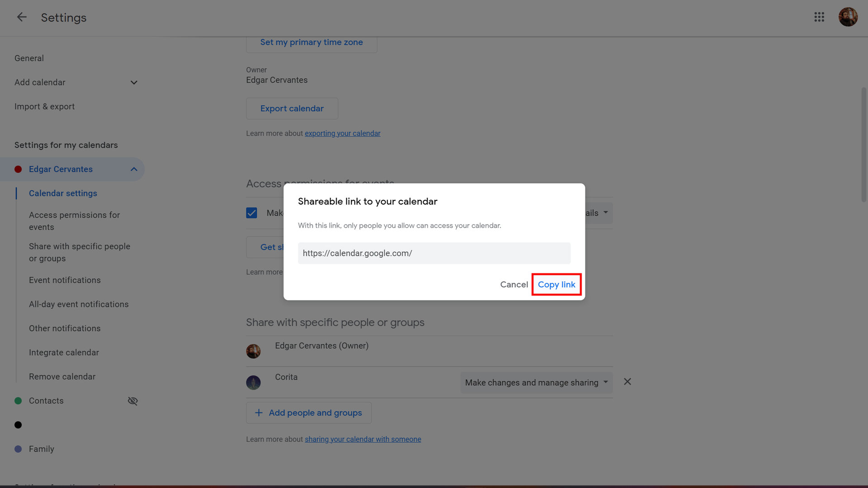Click Edgar Cervantes owner avatar in sharing list

pyautogui.click(x=253, y=351)
